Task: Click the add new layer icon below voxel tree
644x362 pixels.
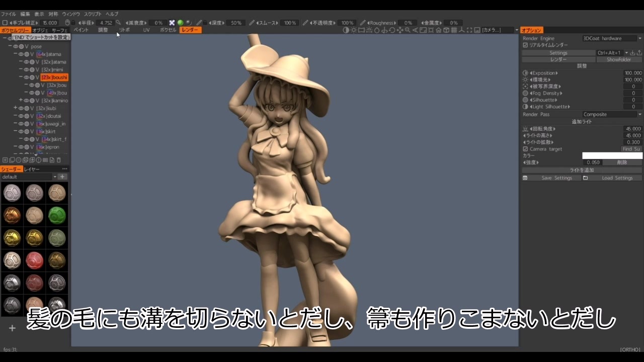Action: [x=5, y=160]
